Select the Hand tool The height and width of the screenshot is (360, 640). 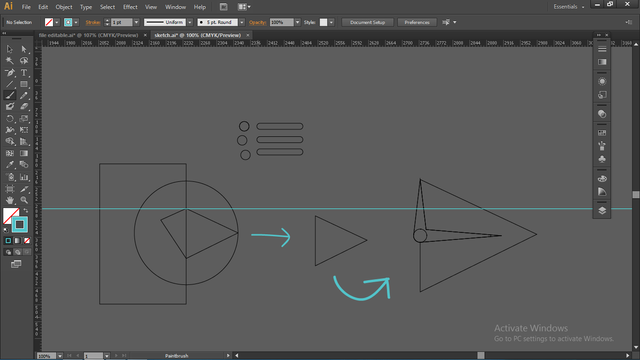click(10, 200)
